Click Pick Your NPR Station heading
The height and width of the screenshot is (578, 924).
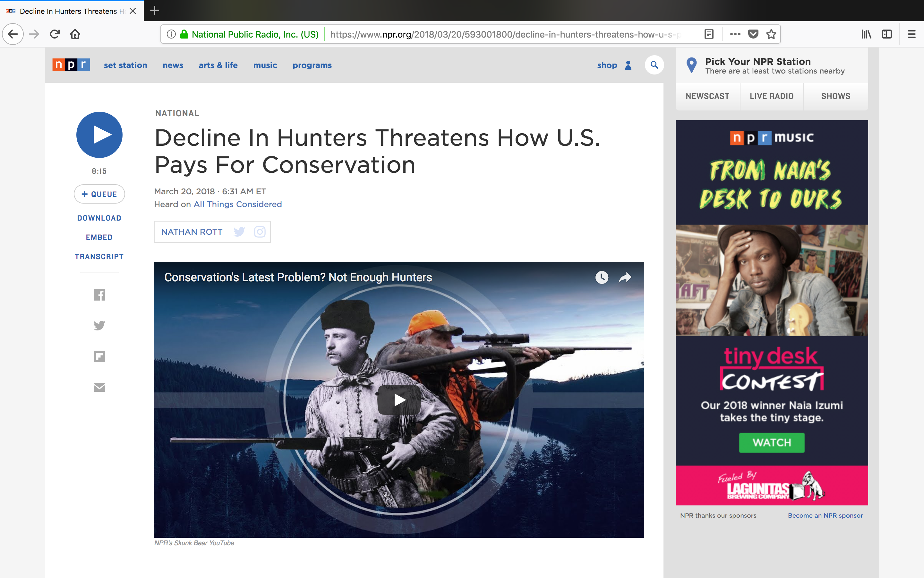pos(757,62)
